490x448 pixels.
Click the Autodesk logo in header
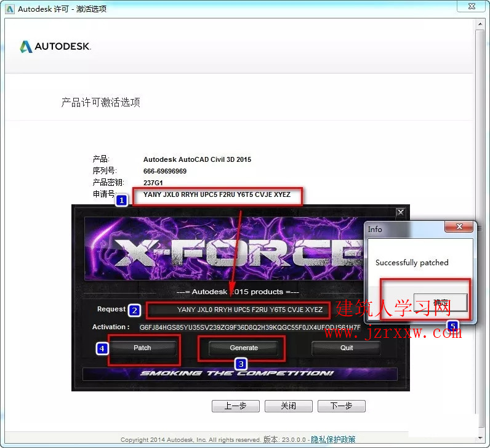tap(55, 47)
